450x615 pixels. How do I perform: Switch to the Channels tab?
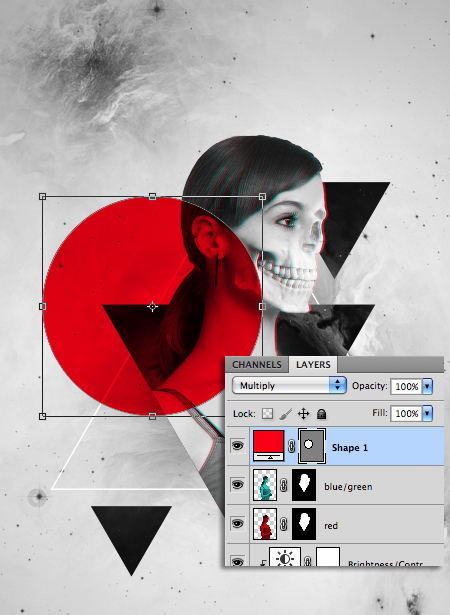pos(257,365)
